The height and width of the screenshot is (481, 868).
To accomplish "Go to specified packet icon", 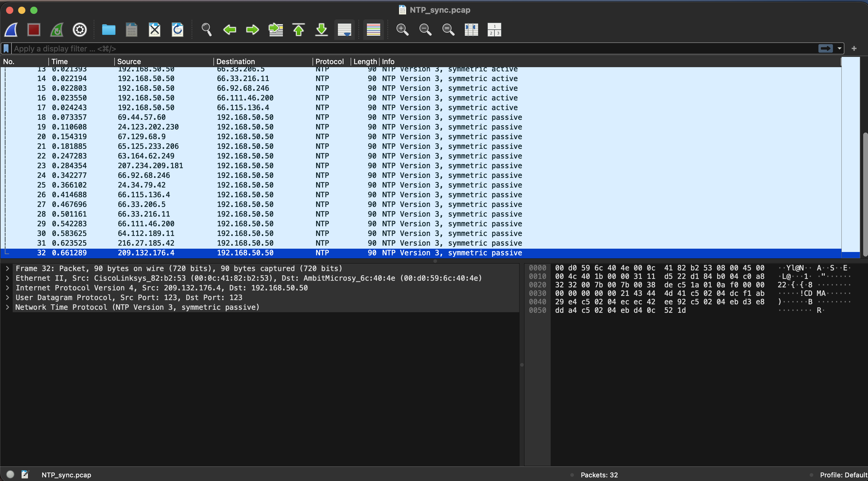I will (x=275, y=30).
